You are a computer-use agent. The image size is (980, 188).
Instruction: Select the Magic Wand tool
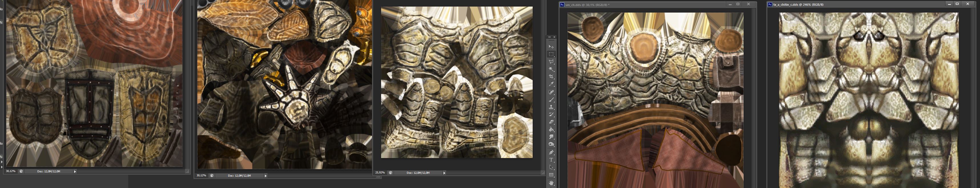pyautogui.click(x=551, y=69)
